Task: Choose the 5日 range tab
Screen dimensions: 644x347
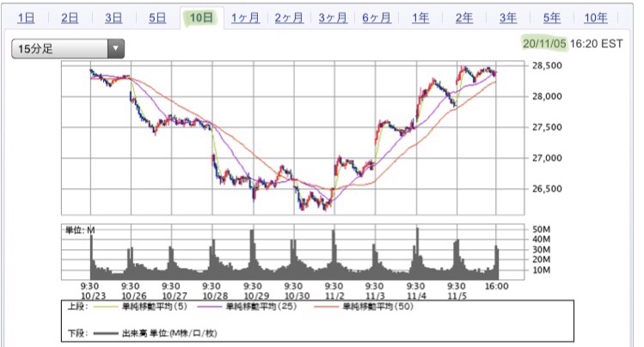Action: coord(157,18)
